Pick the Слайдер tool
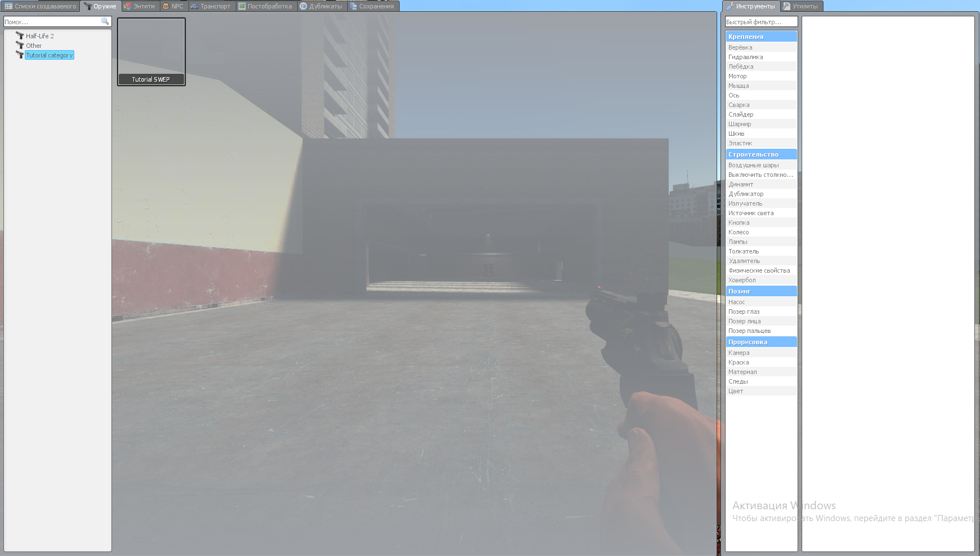The width and height of the screenshot is (980, 556). (x=761, y=114)
